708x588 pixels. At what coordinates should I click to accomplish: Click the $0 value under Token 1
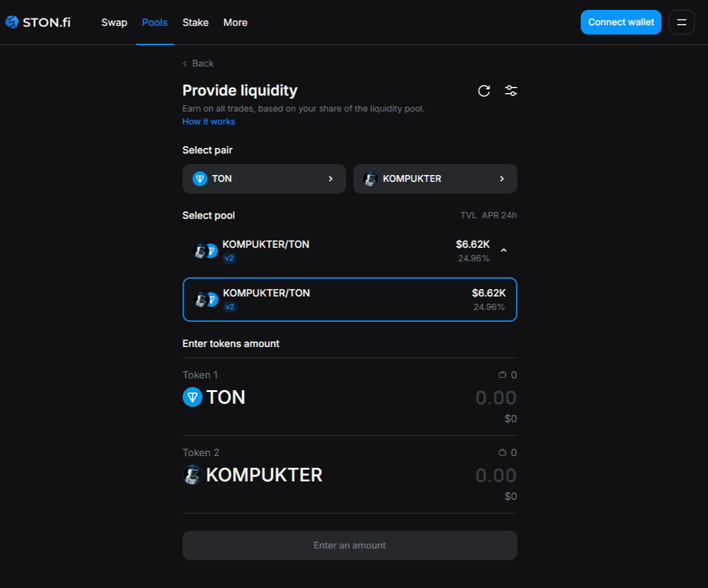tap(511, 419)
